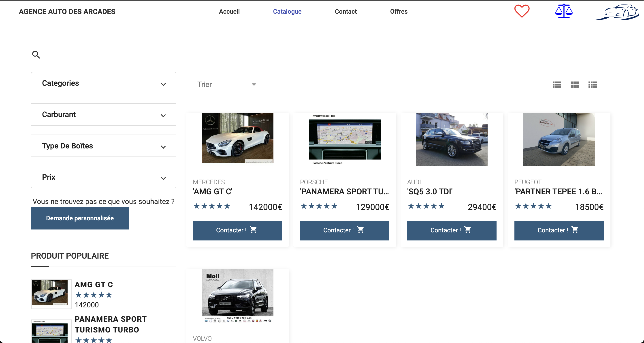Click popular product title AMG GT C
The image size is (644, 343).
tap(94, 285)
